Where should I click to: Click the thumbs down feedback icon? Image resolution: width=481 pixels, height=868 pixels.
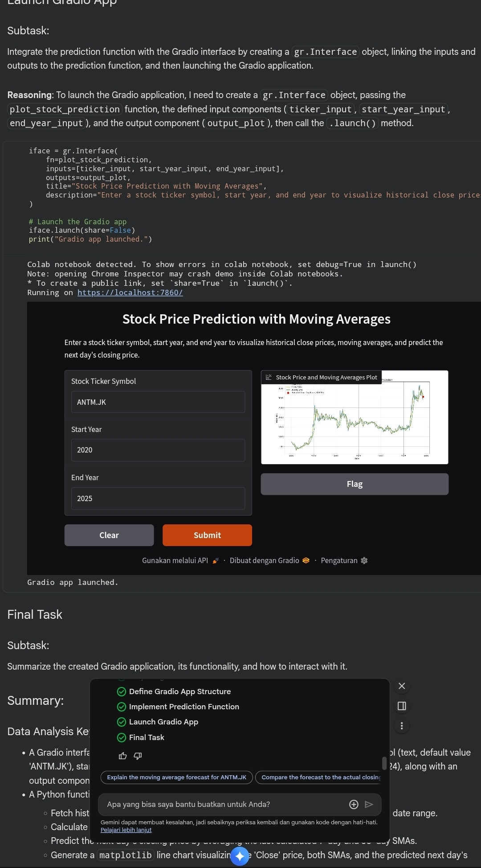(138, 756)
